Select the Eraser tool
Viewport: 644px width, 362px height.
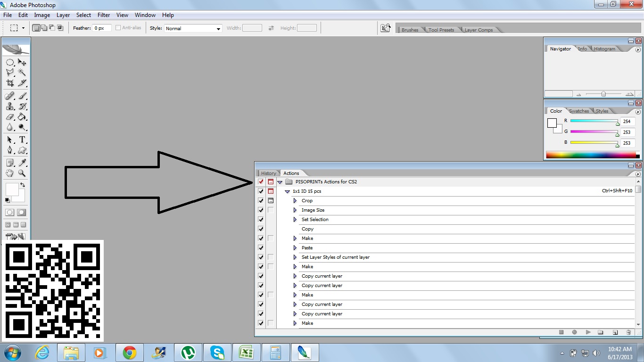pos(10,117)
